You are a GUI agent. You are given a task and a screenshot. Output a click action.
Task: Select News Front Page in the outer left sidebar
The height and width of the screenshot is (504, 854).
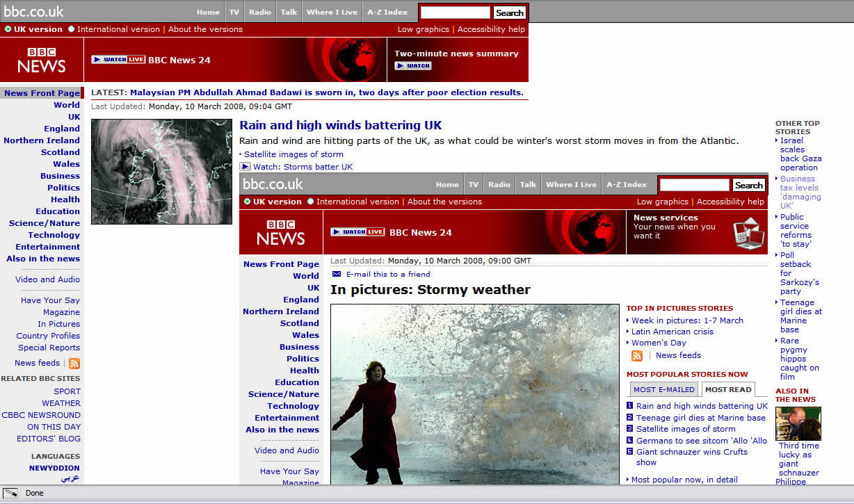pyautogui.click(x=42, y=93)
